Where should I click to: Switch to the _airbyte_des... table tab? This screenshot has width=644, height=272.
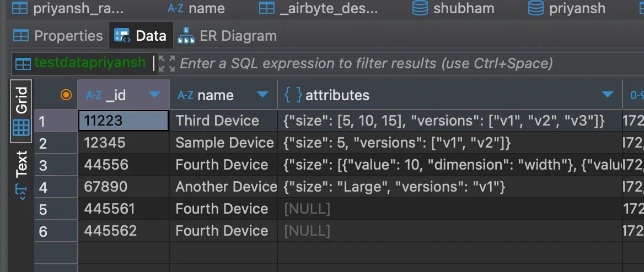tap(319, 8)
